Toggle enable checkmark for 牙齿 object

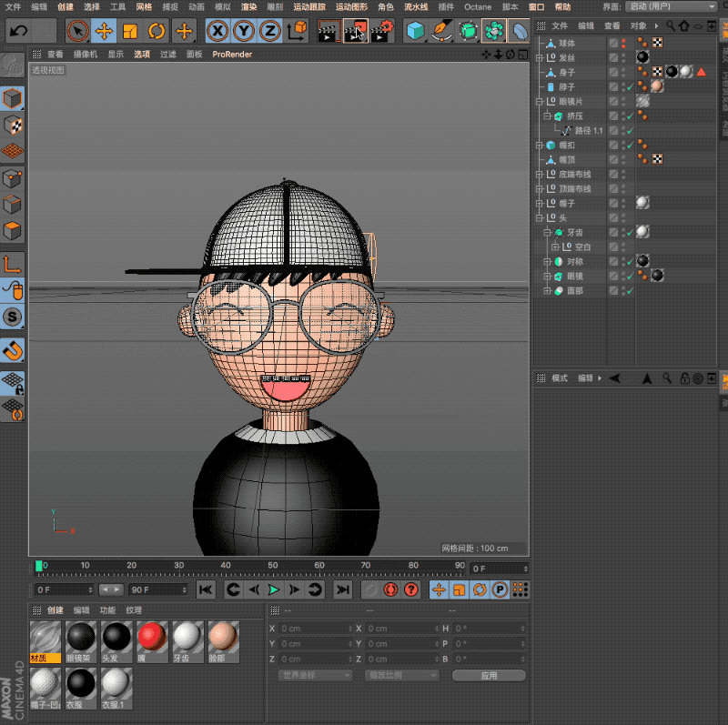coord(630,233)
